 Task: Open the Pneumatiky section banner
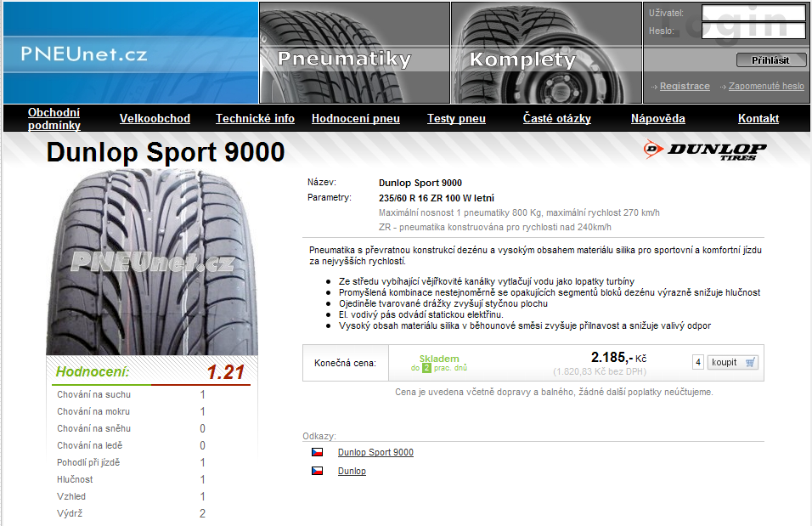pyautogui.click(x=355, y=53)
